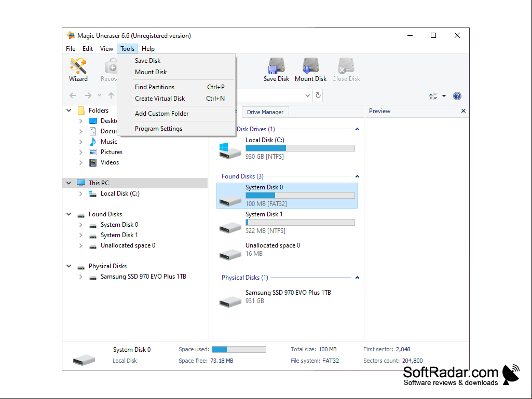532x399 pixels.
Task: Open the address bar dropdown
Action: [x=307, y=95]
